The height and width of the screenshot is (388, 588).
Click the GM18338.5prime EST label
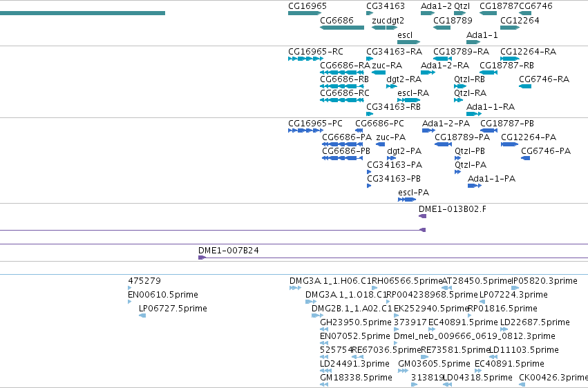pyautogui.click(x=356, y=378)
